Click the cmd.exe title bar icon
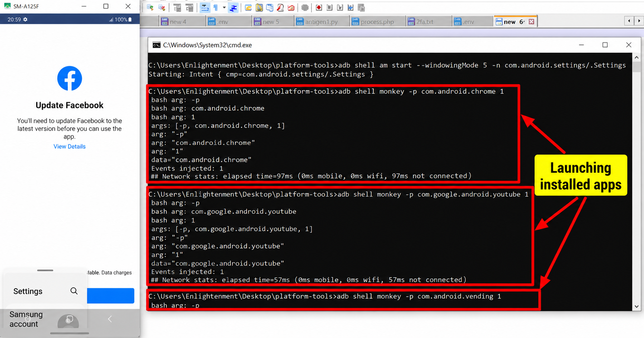 pyautogui.click(x=157, y=45)
